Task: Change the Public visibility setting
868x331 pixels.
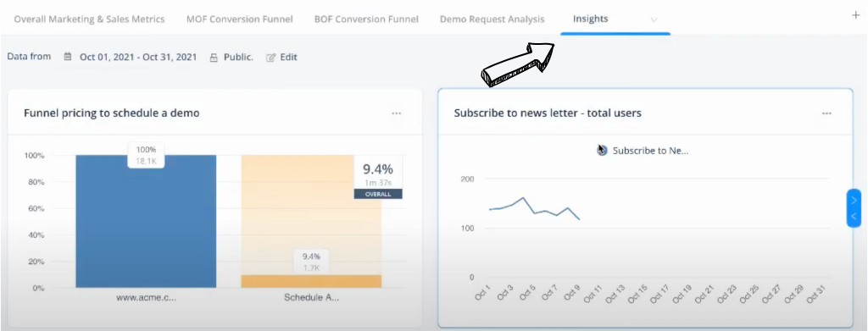Action: [x=238, y=57]
